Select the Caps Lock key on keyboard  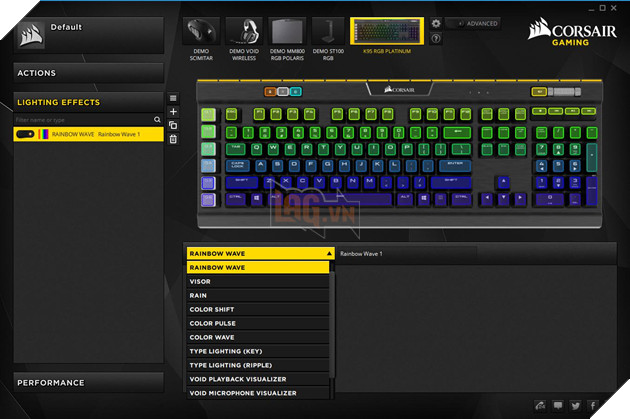237,166
